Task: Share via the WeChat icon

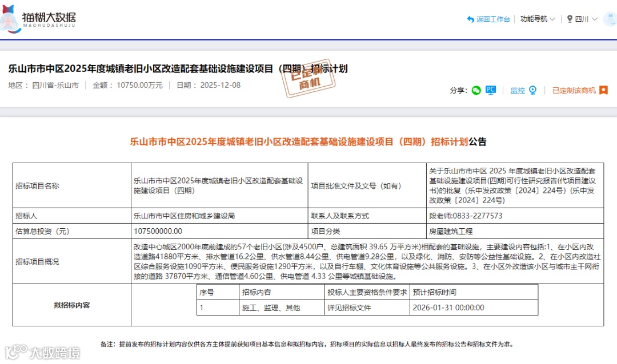Action: (476, 90)
